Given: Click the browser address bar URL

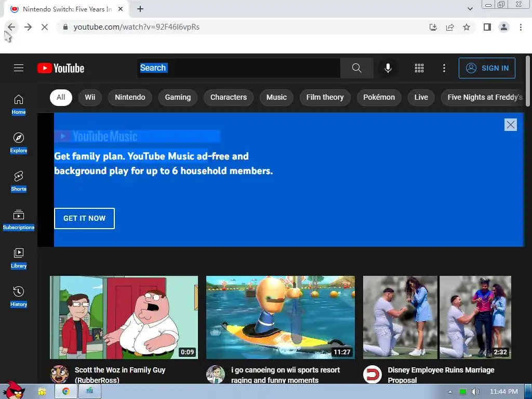Looking at the screenshot, I should click(x=137, y=27).
